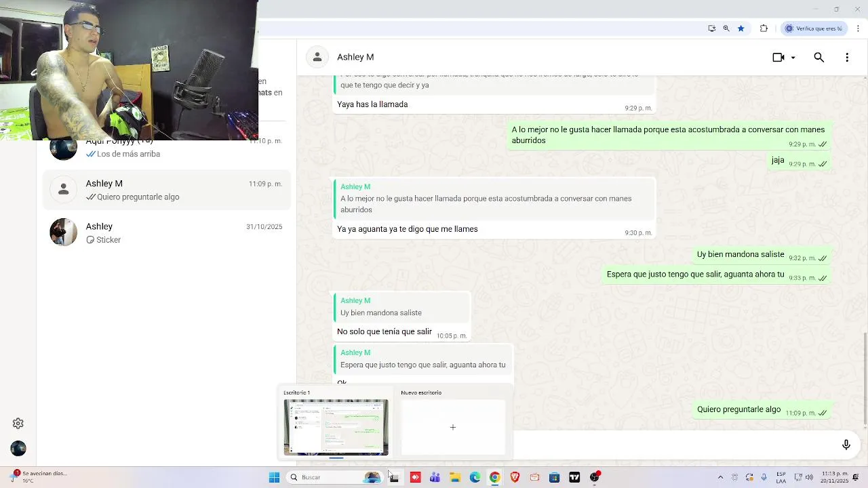Open WhatsApp settings gear
The height and width of the screenshot is (488, 868).
pyautogui.click(x=18, y=424)
